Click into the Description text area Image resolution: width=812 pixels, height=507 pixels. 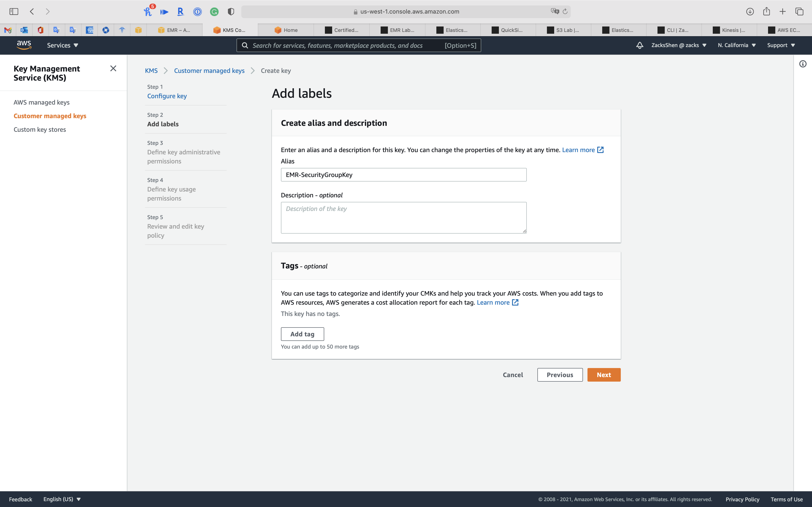(403, 218)
